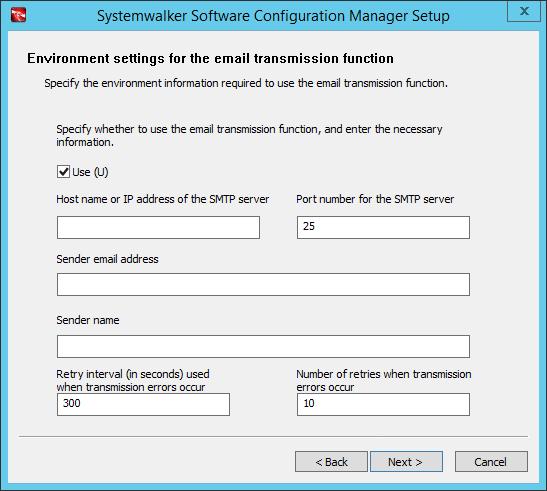Focus the Sender name text field

point(263,347)
